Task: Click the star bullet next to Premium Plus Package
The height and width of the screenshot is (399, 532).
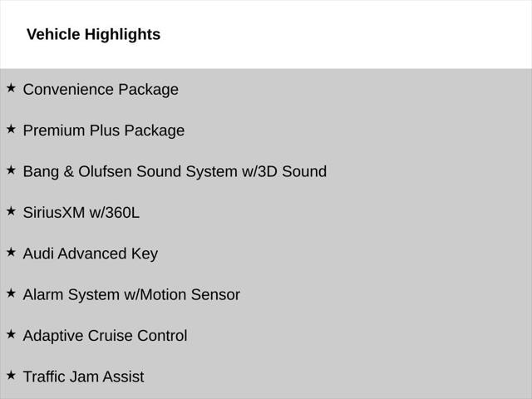Action: click(x=11, y=129)
